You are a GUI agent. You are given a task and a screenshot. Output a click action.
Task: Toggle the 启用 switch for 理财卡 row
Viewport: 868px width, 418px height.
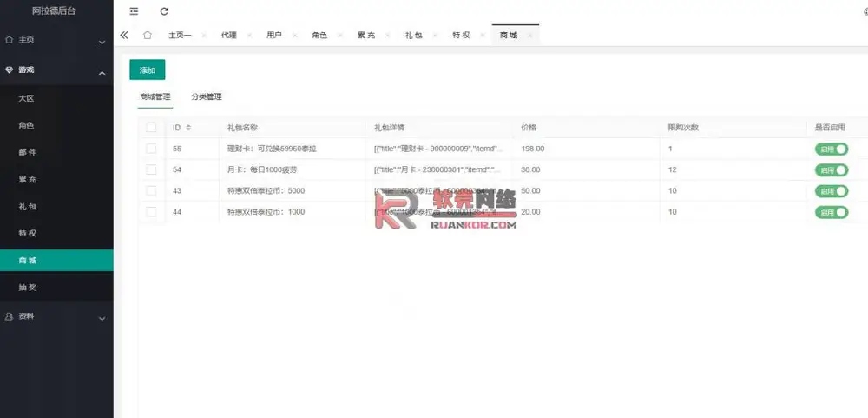pos(831,149)
